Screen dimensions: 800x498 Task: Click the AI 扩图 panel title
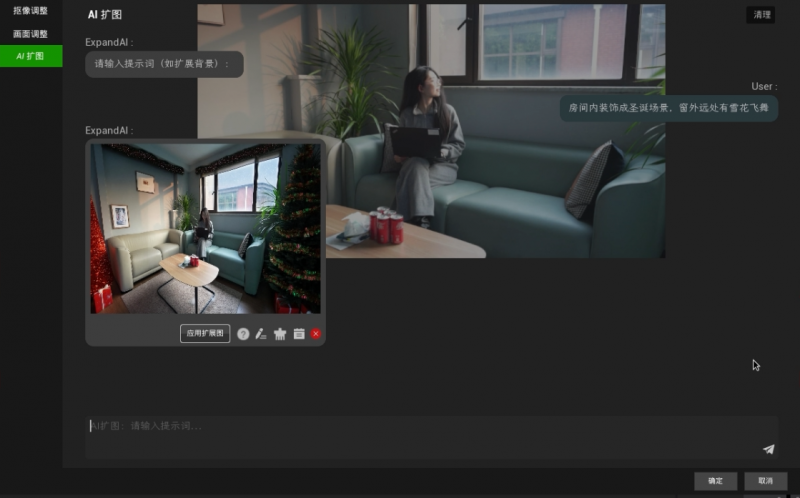(105, 15)
